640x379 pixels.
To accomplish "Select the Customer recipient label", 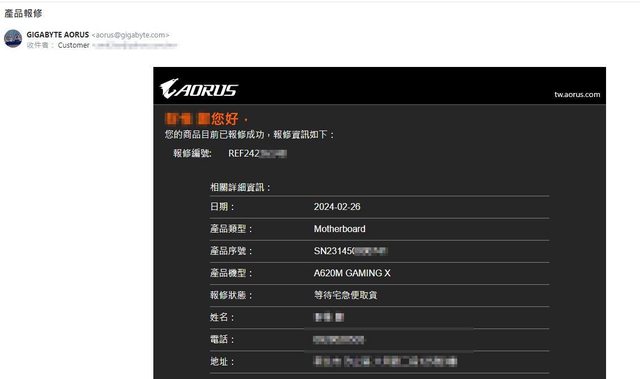I will tap(73, 45).
